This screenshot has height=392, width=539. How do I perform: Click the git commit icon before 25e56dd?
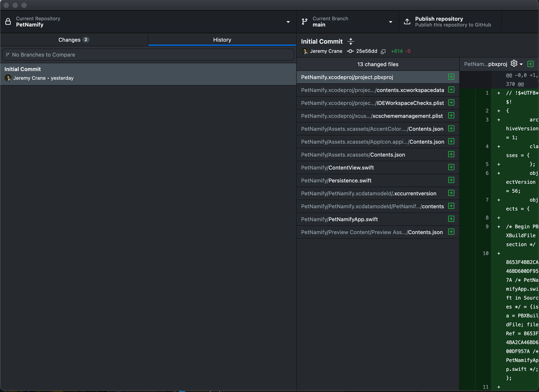(350, 51)
